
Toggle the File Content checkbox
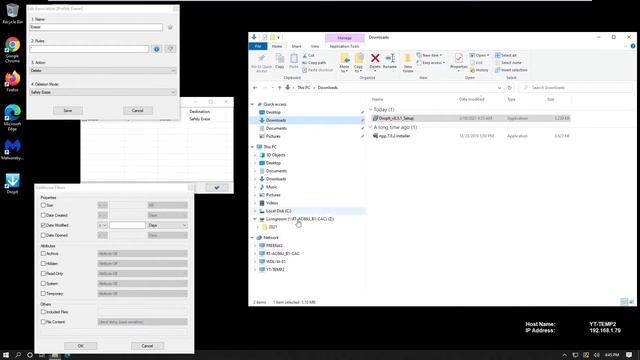(x=43, y=322)
